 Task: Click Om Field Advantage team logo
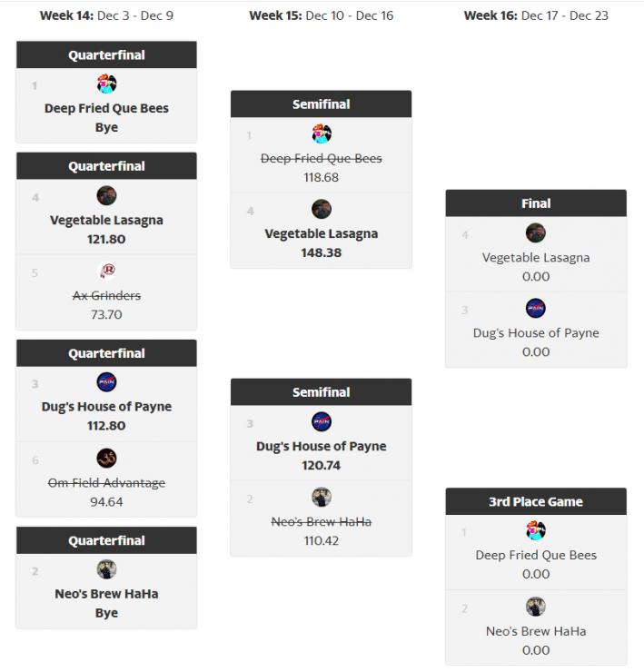pyautogui.click(x=107, y=459)
